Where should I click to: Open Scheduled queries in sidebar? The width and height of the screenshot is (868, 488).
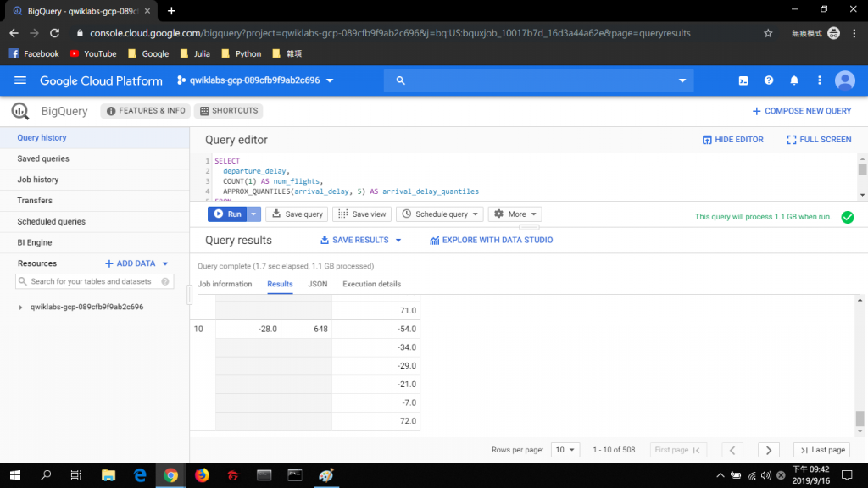pyautogui.click(x=95, y=222)
